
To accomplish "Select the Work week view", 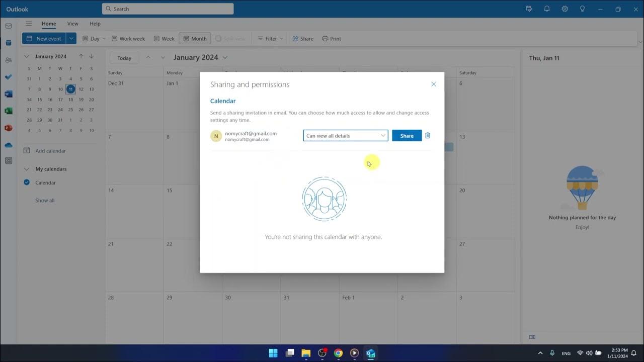I will click(x=128, y=38).
